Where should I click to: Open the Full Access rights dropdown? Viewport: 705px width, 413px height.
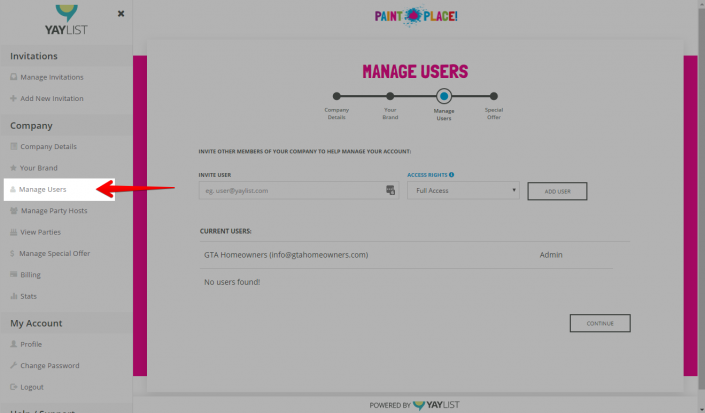(x=463, y=191)
